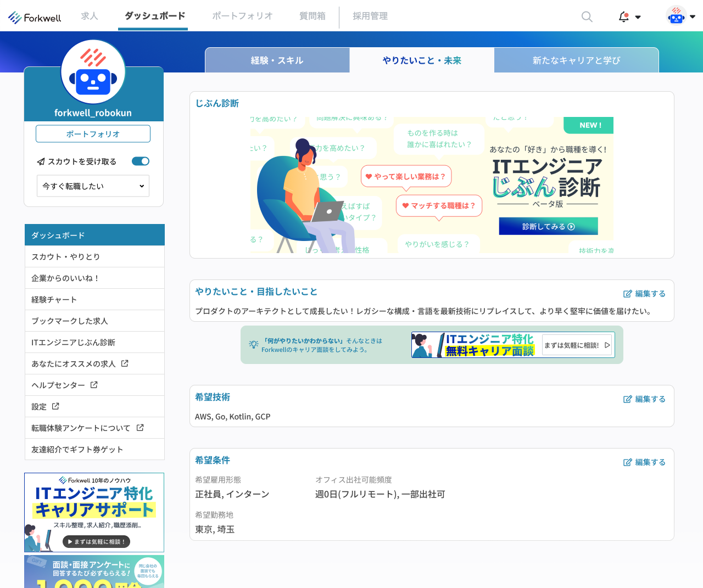Screen dimensions: 703x588
Task: Open the 採用管理 menu item
Action: [370, 16]
